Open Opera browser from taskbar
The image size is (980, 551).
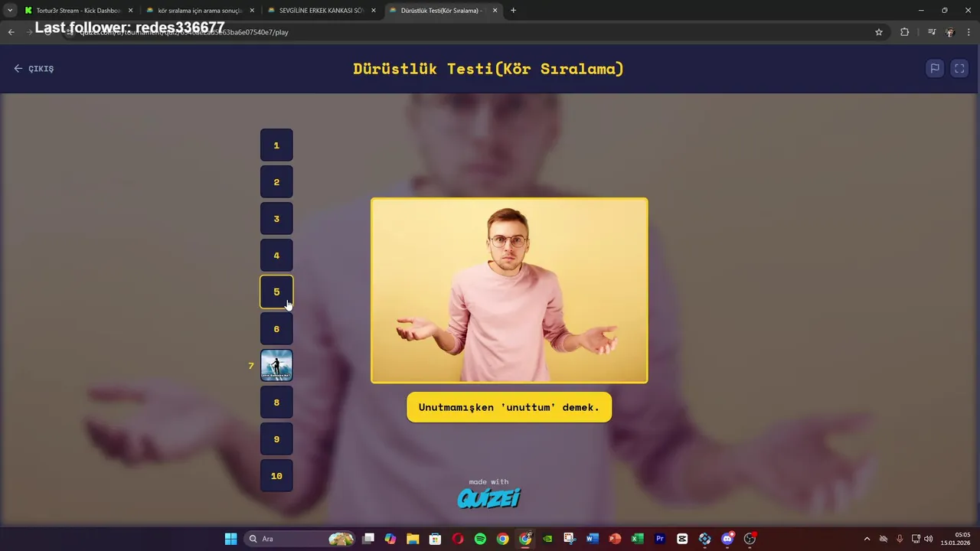pos(458,539)
